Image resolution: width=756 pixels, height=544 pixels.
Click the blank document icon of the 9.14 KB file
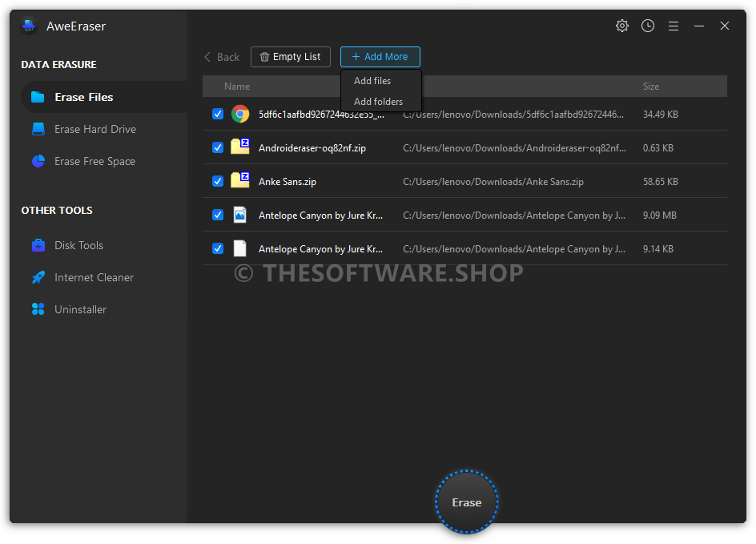coord(239,248)
